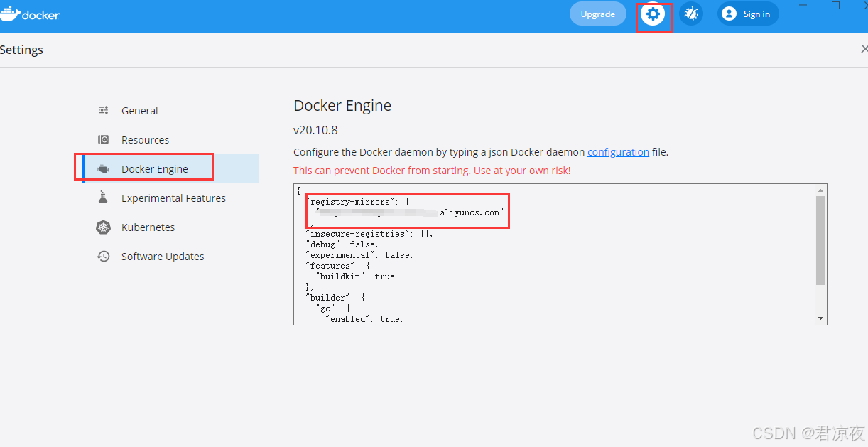Click the editor scrollbar down arrow

pos(820,319)
